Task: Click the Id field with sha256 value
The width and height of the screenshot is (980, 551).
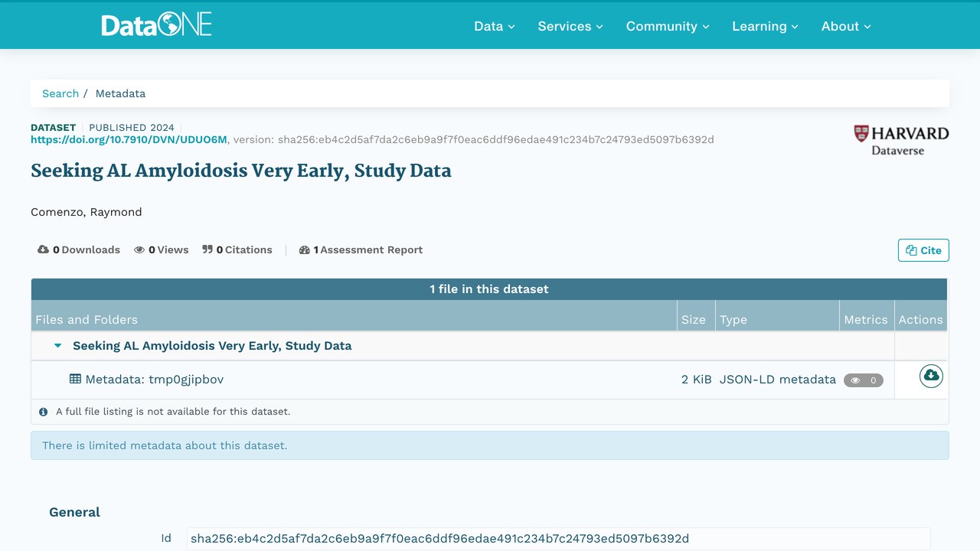Action: pos(559,539)
